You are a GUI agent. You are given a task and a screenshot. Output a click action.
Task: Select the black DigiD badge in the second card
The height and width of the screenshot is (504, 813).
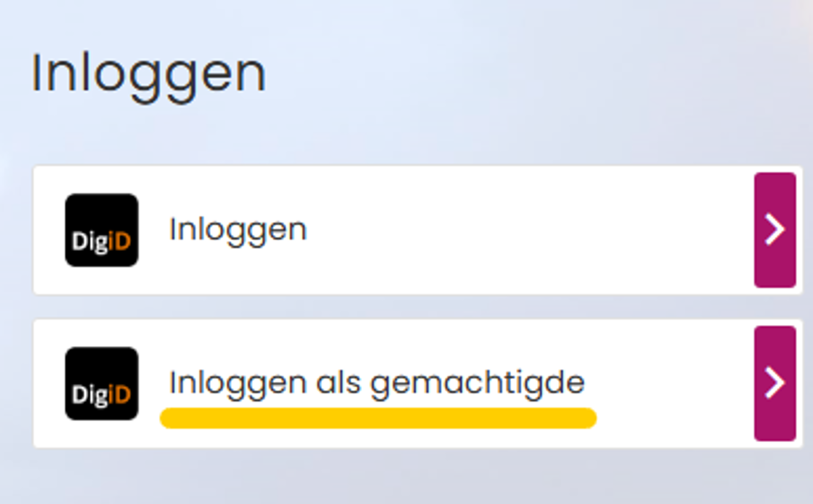tap(102, 383)
